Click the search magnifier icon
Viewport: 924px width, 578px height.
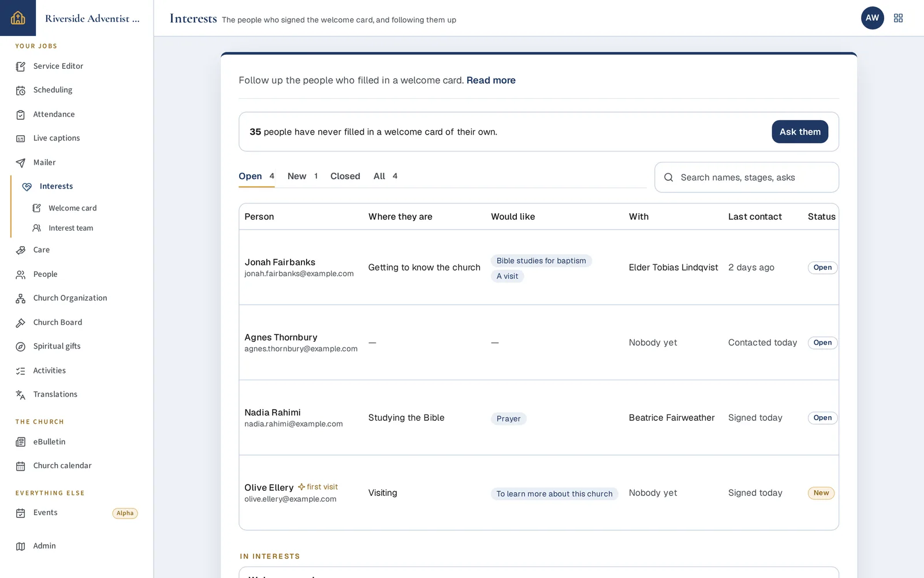point(669,177)
